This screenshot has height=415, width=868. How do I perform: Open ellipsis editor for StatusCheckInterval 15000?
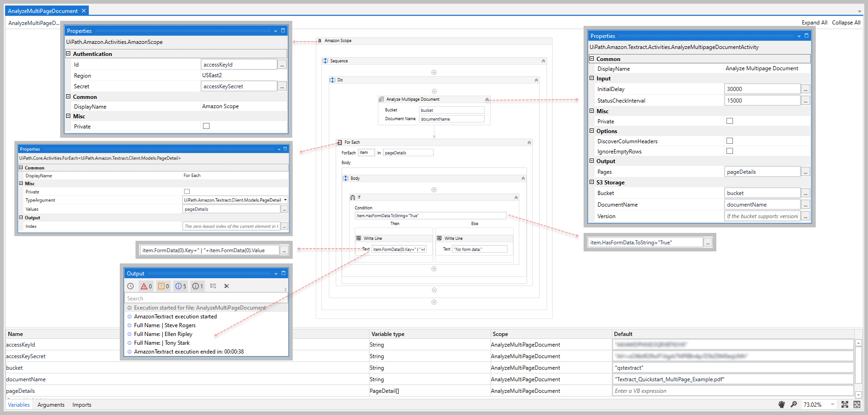(806, 101)
